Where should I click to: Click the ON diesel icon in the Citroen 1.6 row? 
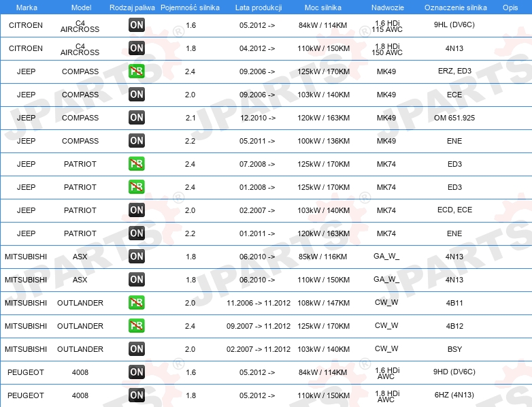[137, 25]
